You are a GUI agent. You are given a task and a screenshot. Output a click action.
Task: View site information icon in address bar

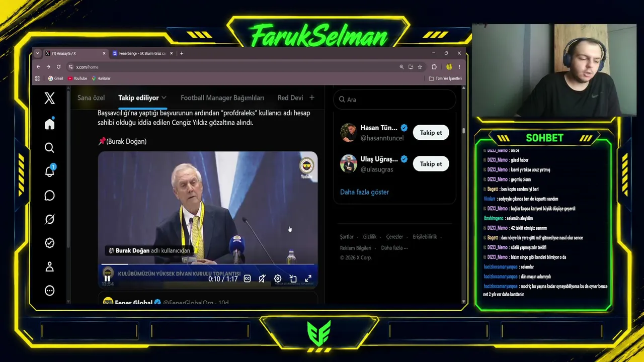click(71, 67)
